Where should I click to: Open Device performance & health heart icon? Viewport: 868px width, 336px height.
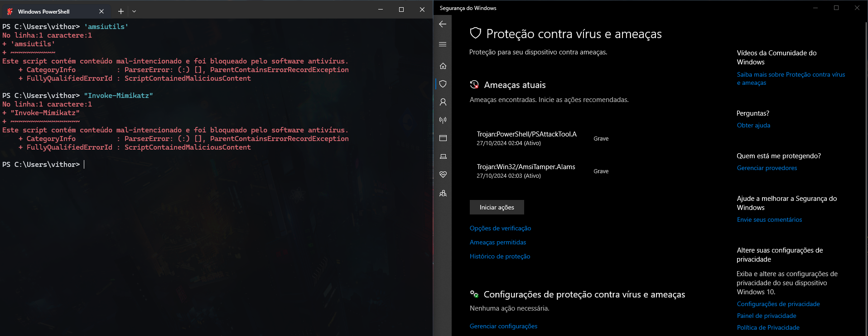click(x=443, y=175)
